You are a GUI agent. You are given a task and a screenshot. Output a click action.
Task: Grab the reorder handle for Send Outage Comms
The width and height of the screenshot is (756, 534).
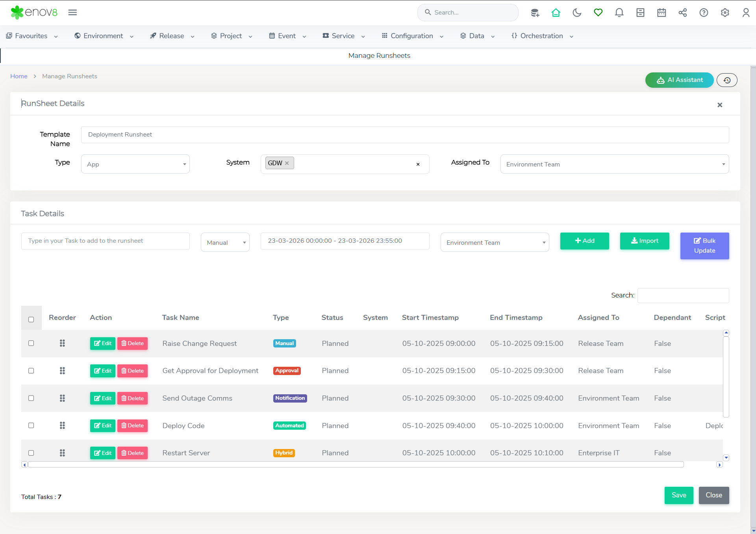click(x=62, y=398)
